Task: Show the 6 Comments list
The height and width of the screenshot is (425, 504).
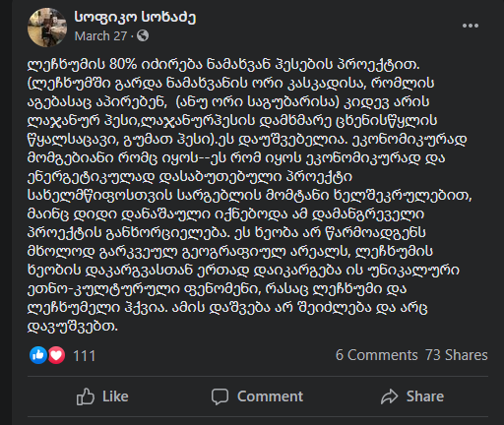Action: pyautogui.click(x=376, y=355)
